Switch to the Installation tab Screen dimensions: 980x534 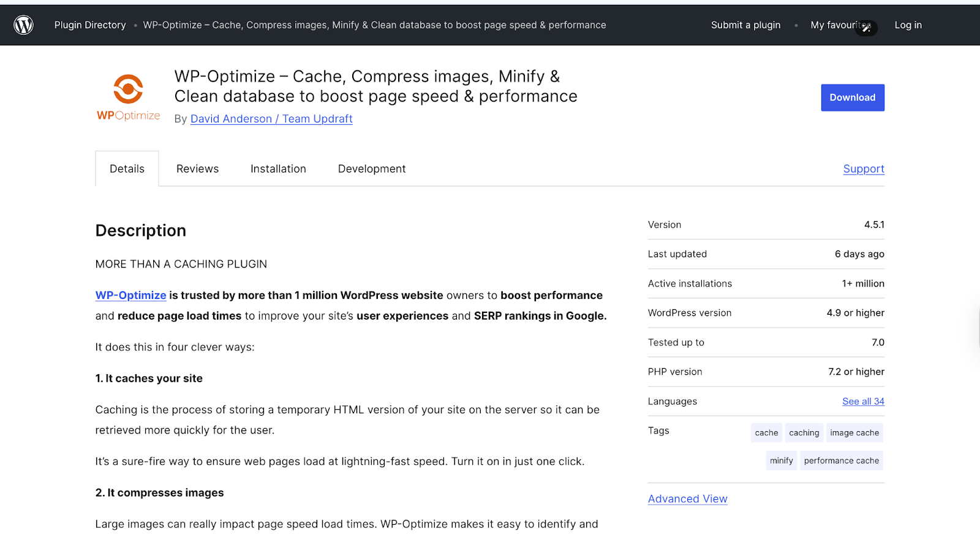coord(278,168)
